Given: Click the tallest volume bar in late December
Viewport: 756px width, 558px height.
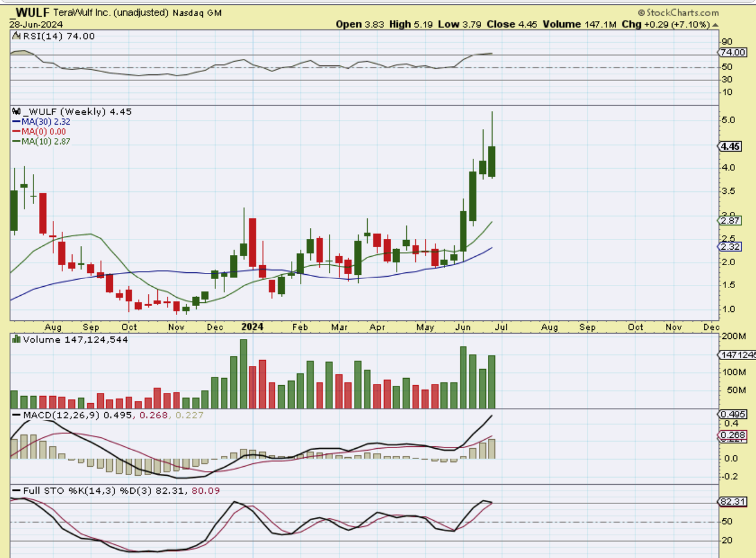Looking at the screenshot, I should click(243, 374).
